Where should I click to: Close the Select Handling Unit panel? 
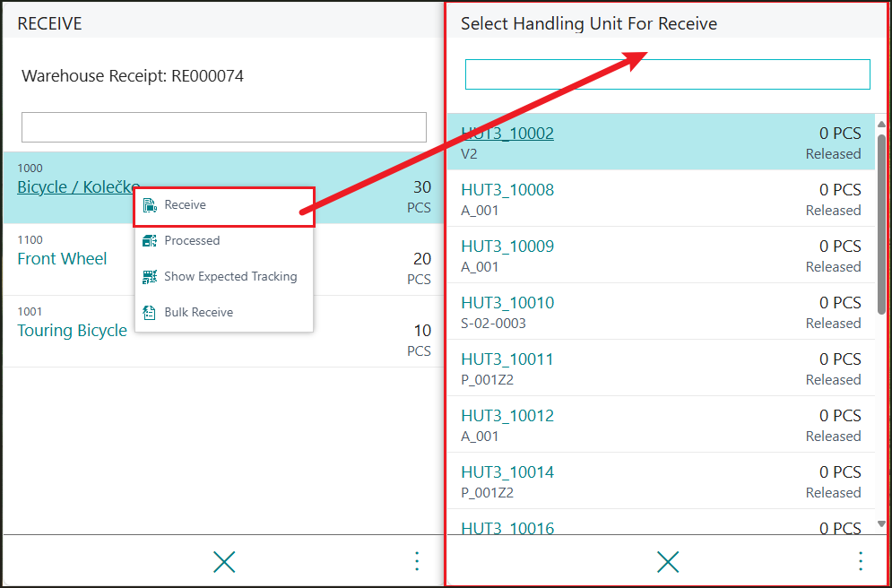(668, 562)
